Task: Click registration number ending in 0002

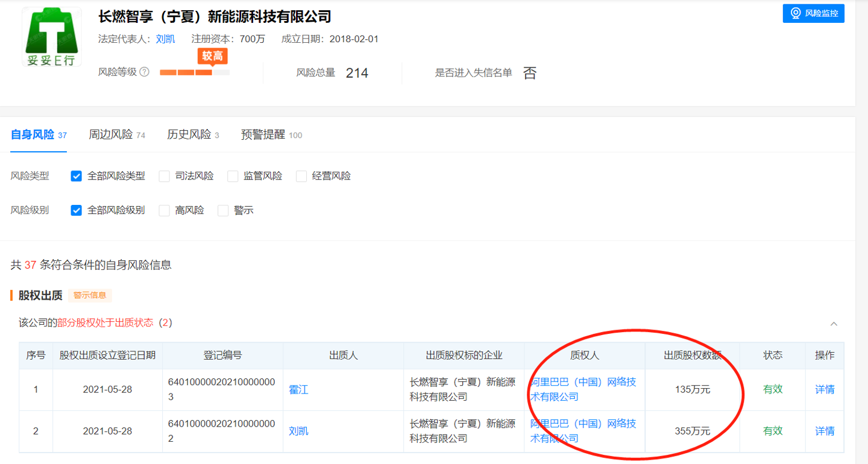Action: pyautogui.click(x=222, y=431)
